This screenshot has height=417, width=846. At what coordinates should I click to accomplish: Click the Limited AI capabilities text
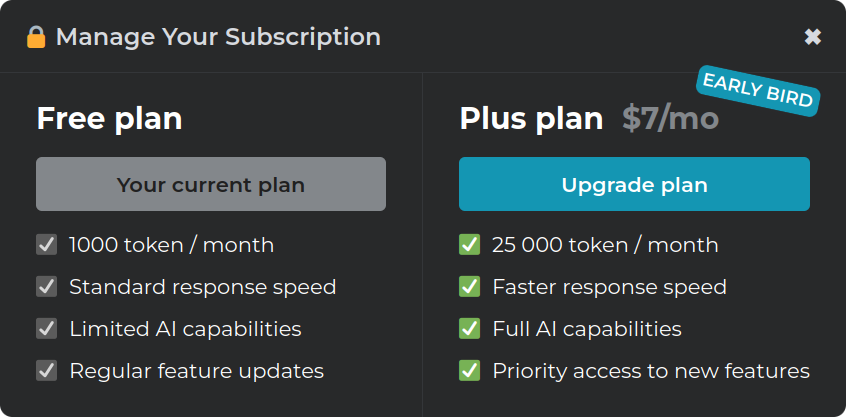[x=185, y=329]
